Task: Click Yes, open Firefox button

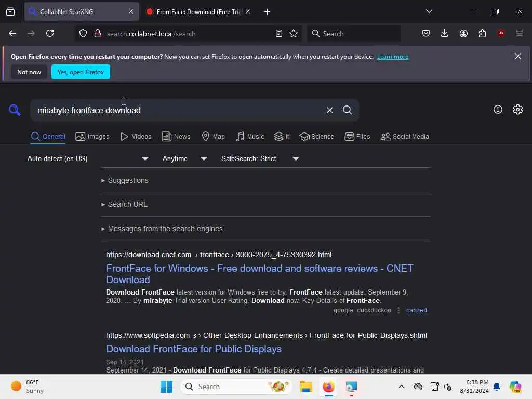Action: 81,72
